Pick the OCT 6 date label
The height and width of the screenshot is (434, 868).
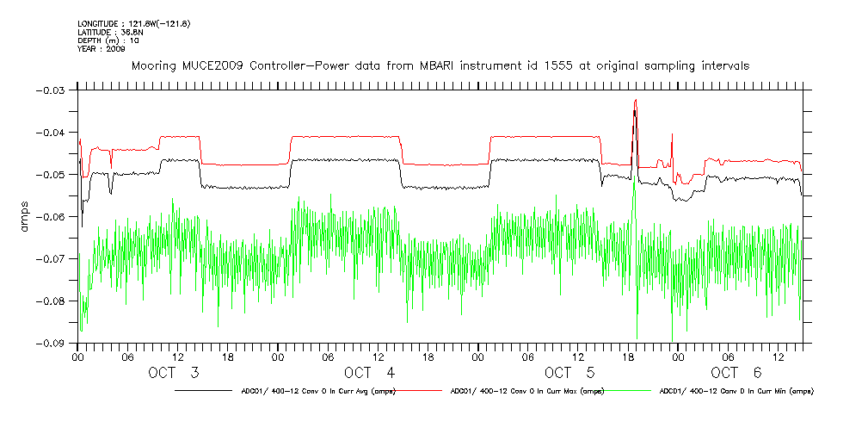pos(736,373)
